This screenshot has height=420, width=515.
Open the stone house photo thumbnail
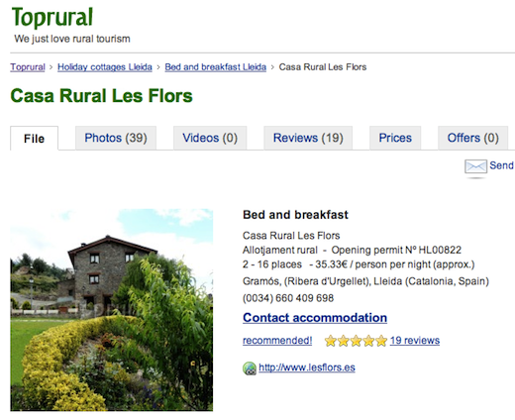[112, 310]
